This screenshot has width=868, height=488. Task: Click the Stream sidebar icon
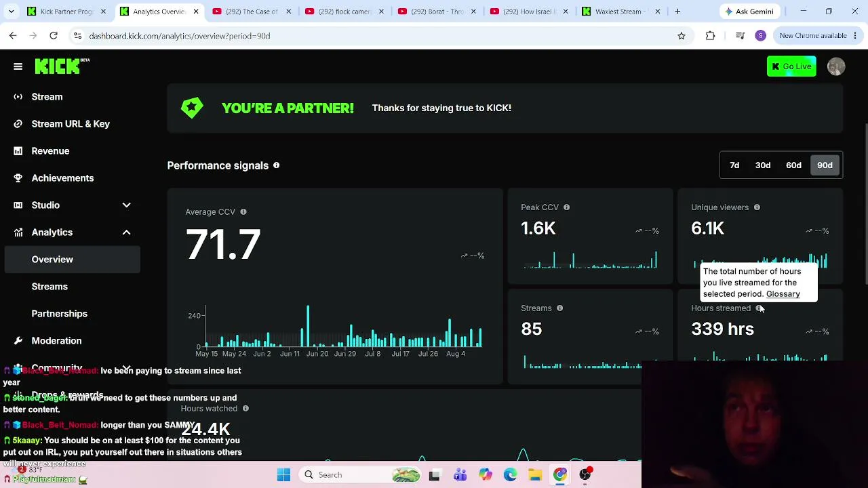pyautogui.click(x=18, y=97)
